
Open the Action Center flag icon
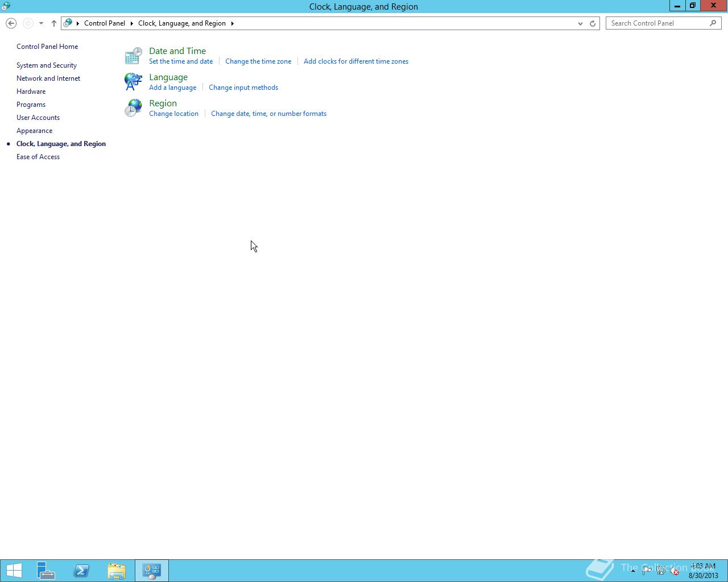point(647,571)
